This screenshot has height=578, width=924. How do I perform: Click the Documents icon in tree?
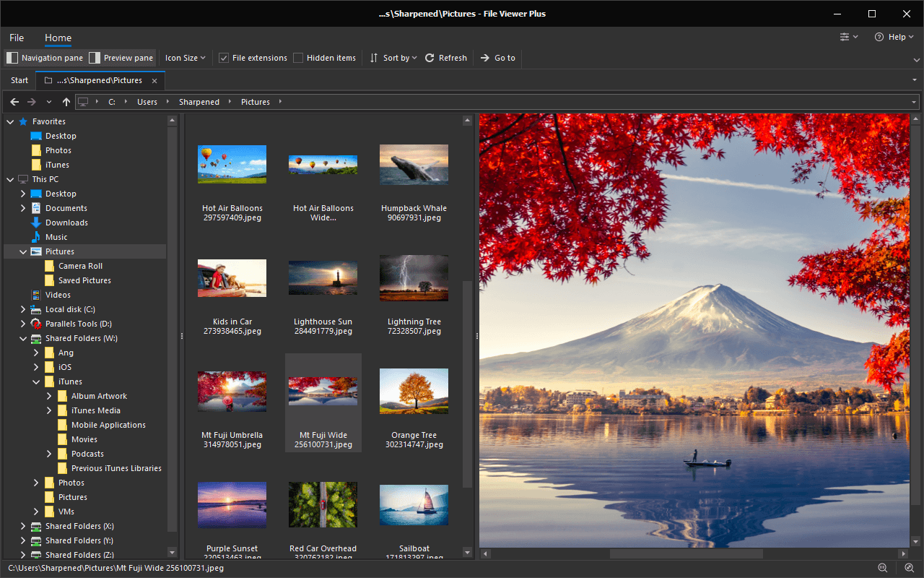(x=36, y=208)
